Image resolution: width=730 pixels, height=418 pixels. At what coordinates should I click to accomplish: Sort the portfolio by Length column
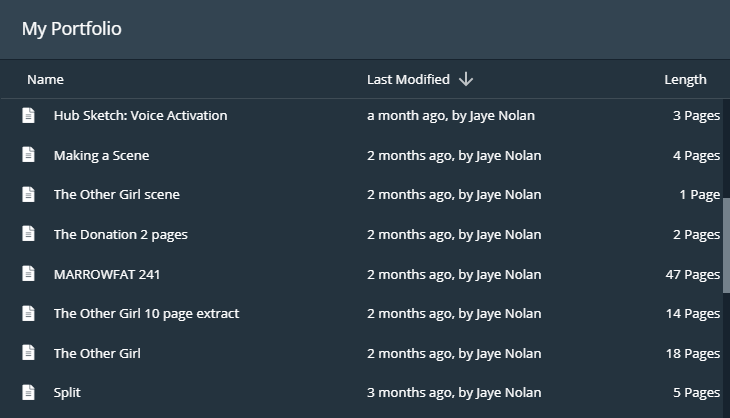685,80
